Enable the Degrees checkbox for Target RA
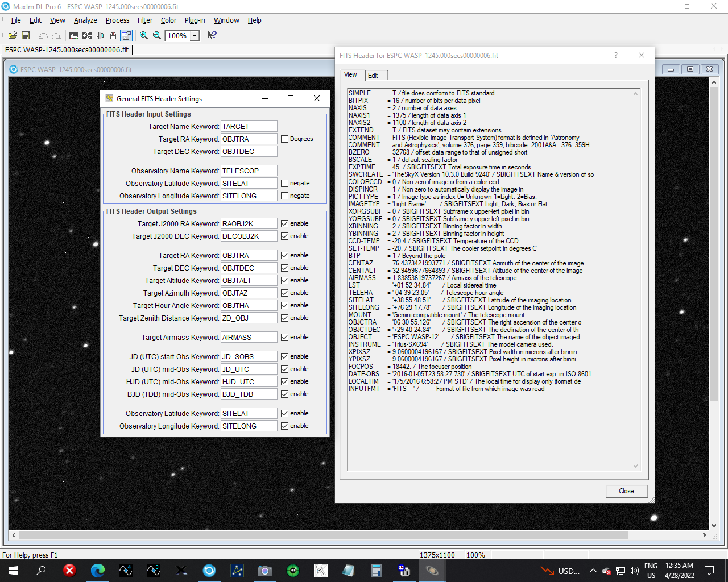 285,139
